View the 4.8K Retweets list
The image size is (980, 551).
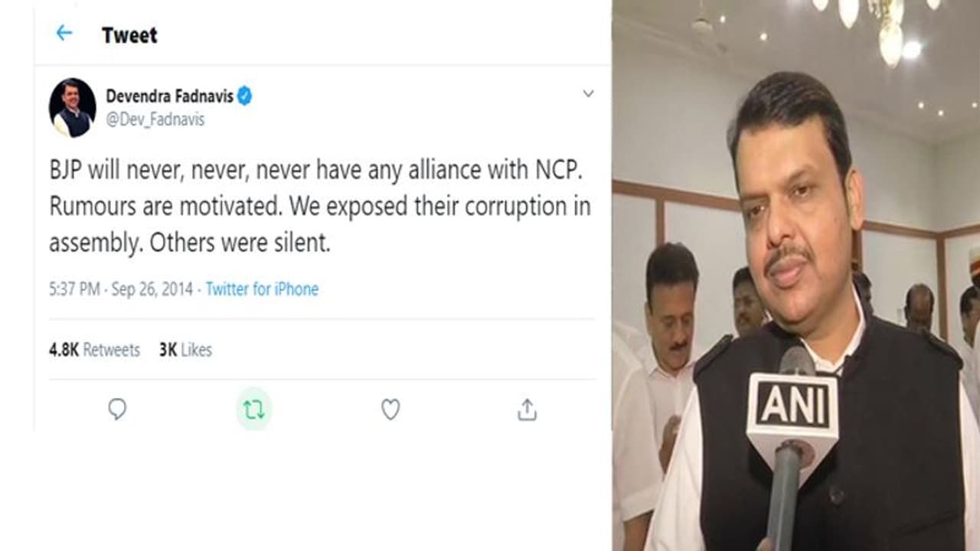coord(94,350)
